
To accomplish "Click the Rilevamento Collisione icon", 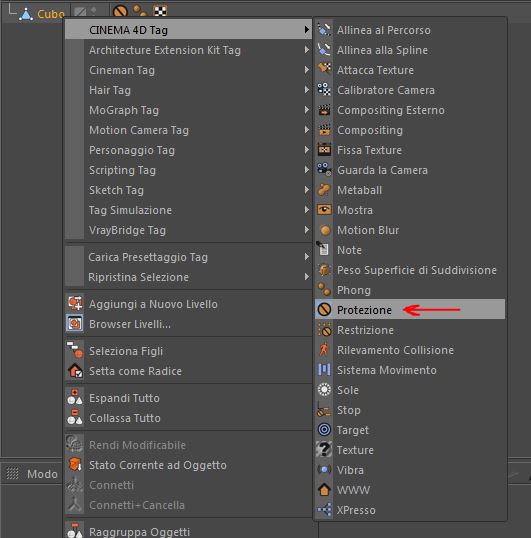I will [x=324, y=350].
